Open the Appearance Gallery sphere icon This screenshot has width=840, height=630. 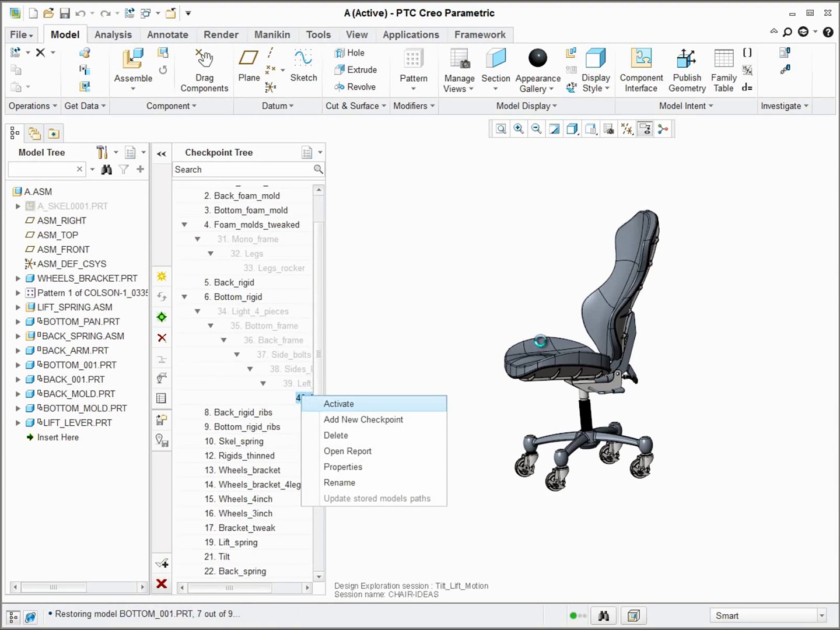pos(537,58)
